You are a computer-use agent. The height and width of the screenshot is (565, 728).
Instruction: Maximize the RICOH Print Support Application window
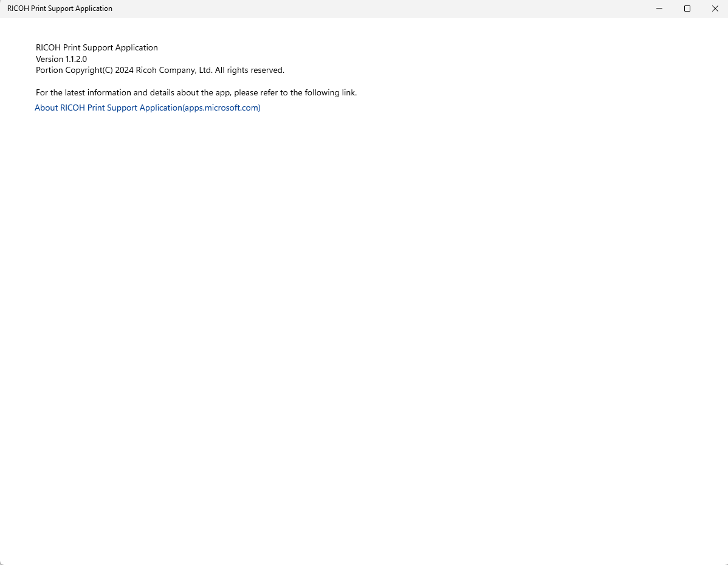click(x=687, y=9)
